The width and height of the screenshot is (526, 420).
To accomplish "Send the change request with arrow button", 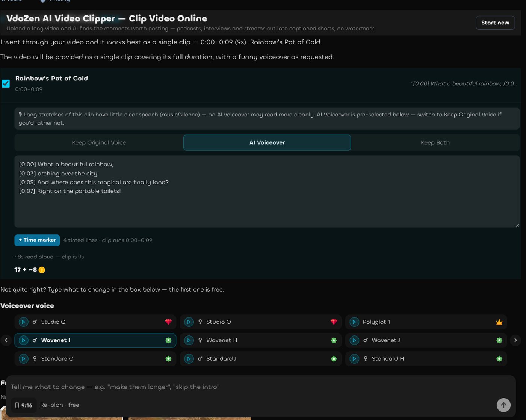I will (x=503, y=405).
